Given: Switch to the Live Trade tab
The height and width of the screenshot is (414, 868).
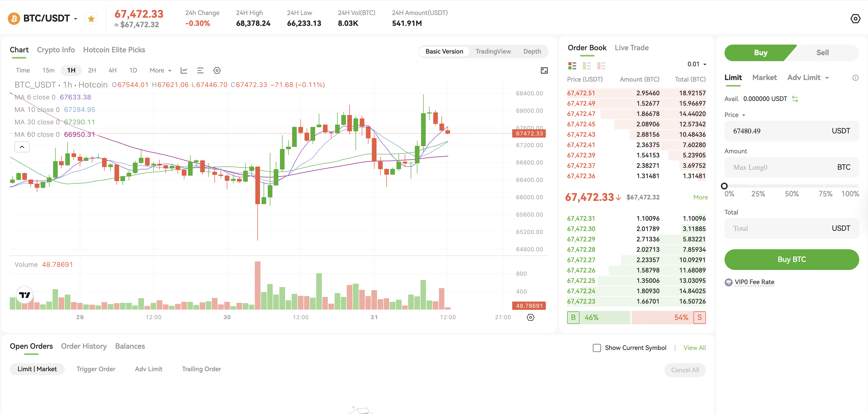Looking at the screenshot, I should (632, 47).
